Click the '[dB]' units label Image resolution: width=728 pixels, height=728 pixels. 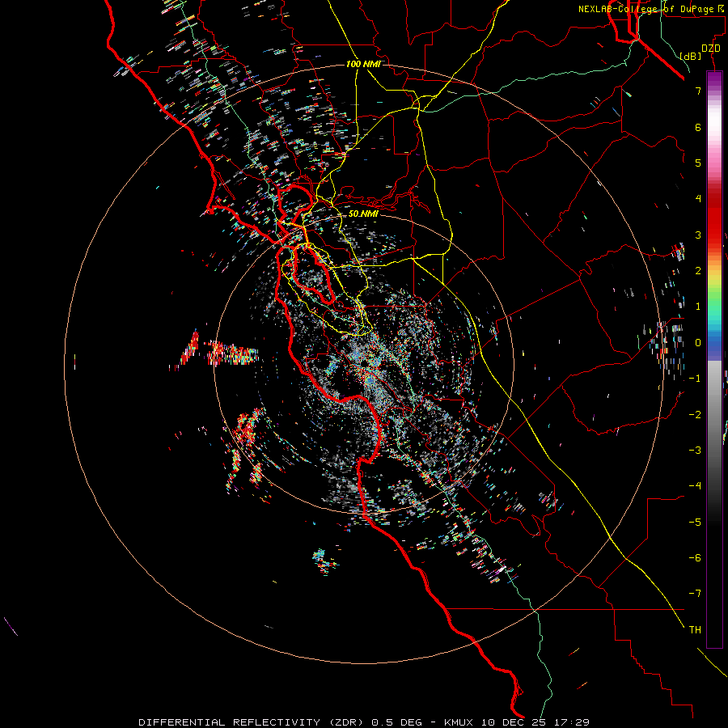click(x=691, y=56)
